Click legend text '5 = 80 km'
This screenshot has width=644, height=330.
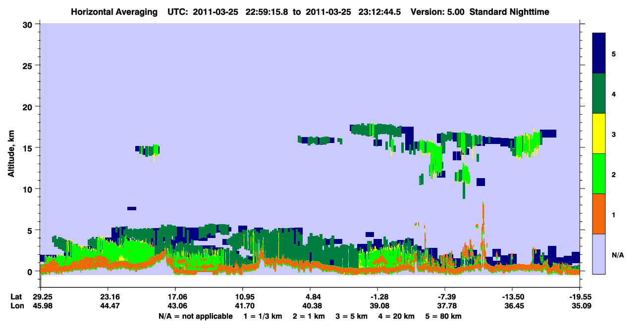tap(443, 316)
